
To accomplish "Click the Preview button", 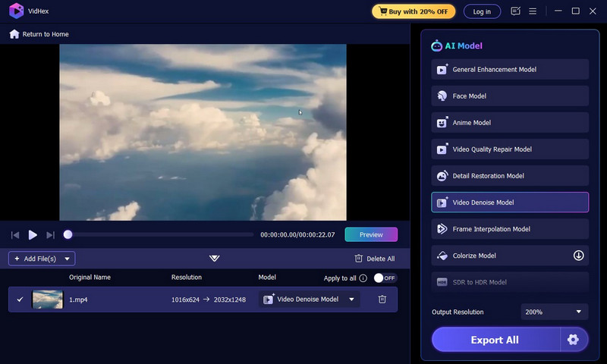I will click(x=371, y=234).
